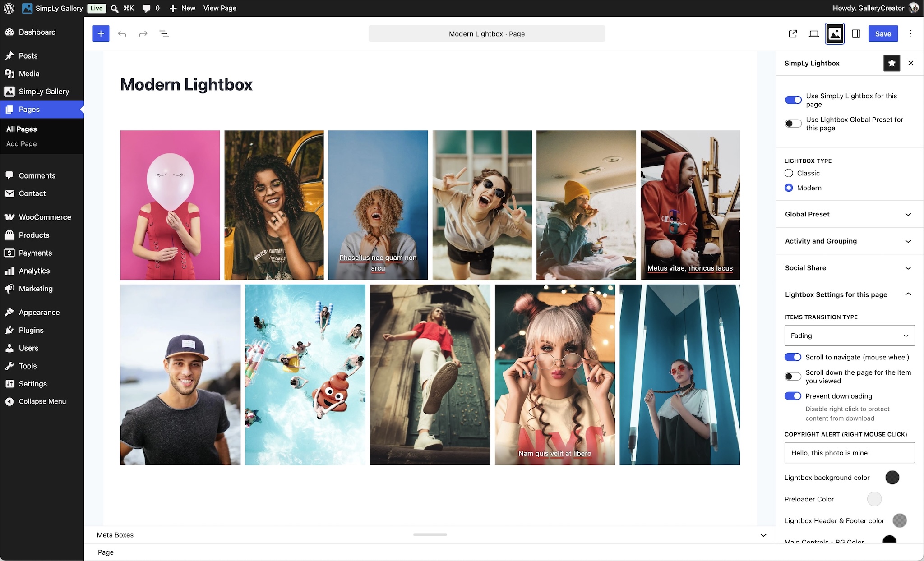Click the star pin icon in SimpLy Lightbox
Screen dimensions: 924x561
pos(892,63)
